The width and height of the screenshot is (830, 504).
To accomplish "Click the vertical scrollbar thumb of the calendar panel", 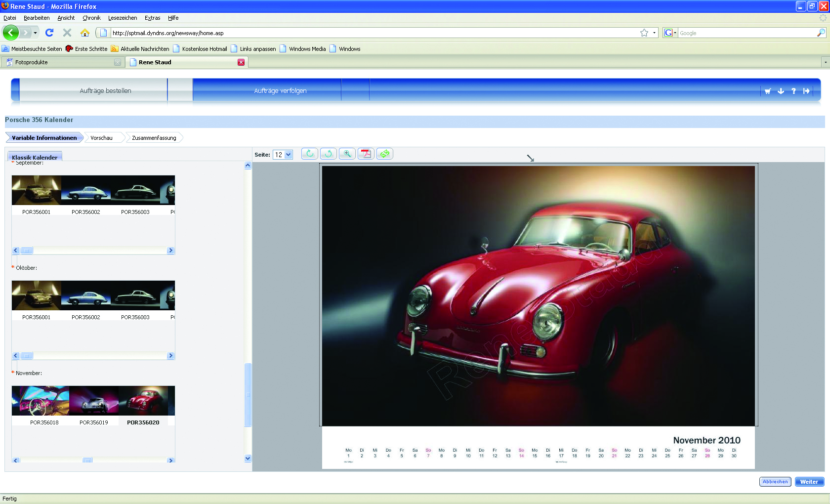I will pos(248,395).
